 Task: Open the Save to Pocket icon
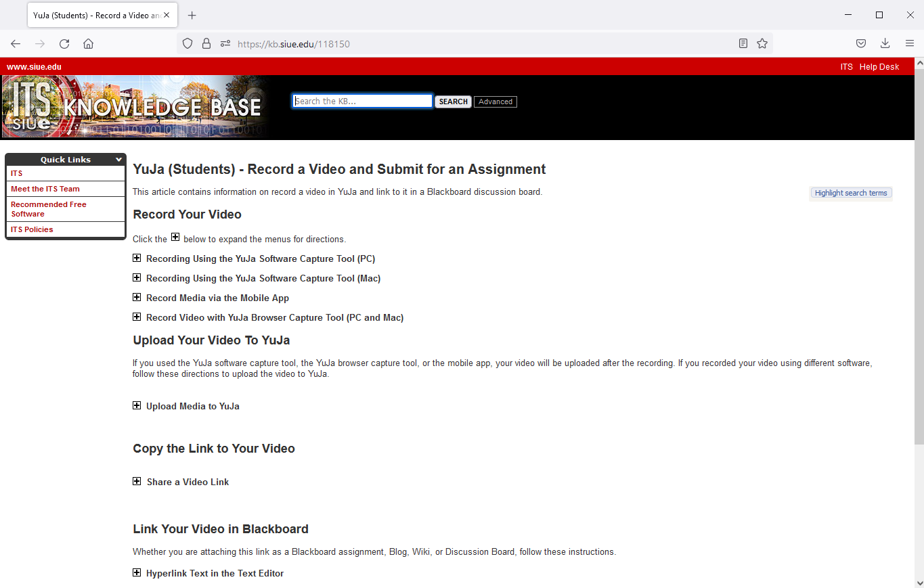coord(861,44)
